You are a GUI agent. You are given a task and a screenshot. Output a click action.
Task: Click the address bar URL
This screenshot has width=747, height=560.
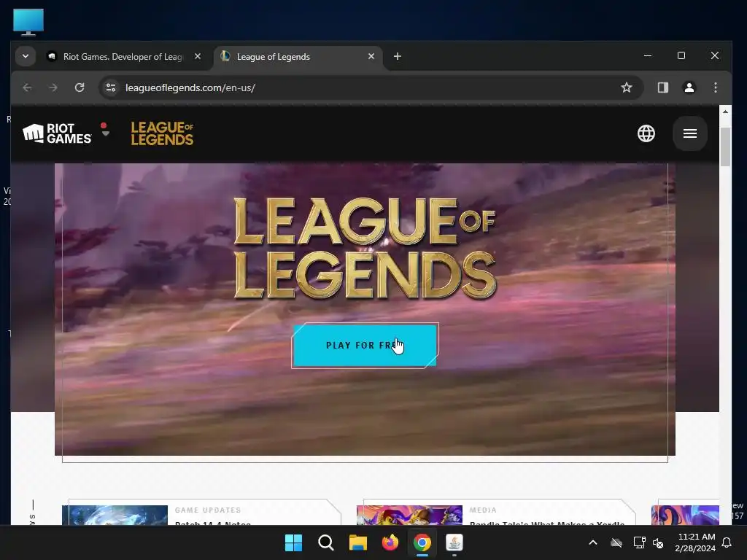190,87
